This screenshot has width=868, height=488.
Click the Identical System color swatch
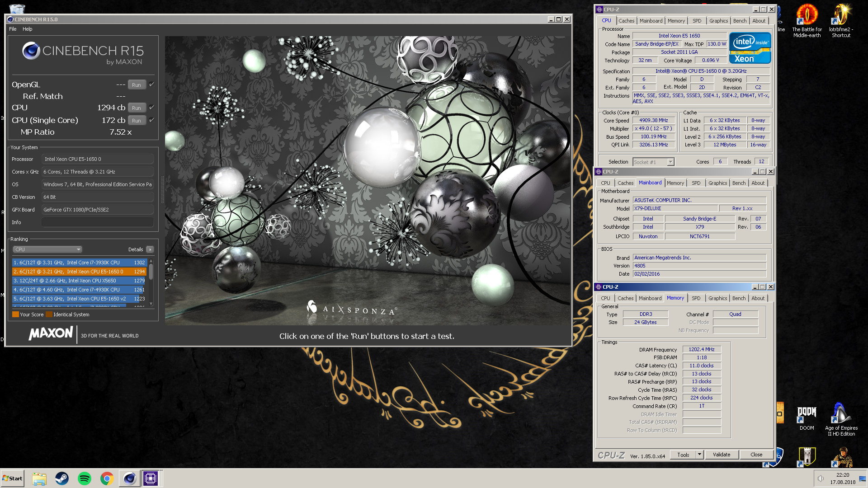point(49,314)
